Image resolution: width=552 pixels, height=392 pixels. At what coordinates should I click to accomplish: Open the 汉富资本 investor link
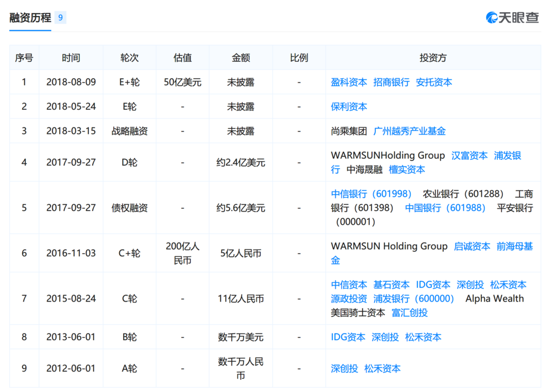469,155
